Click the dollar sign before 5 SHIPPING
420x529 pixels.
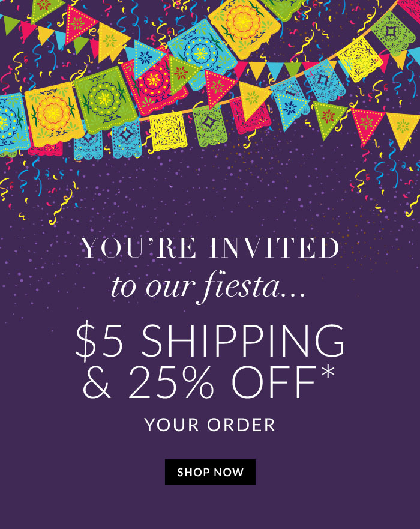85,341
